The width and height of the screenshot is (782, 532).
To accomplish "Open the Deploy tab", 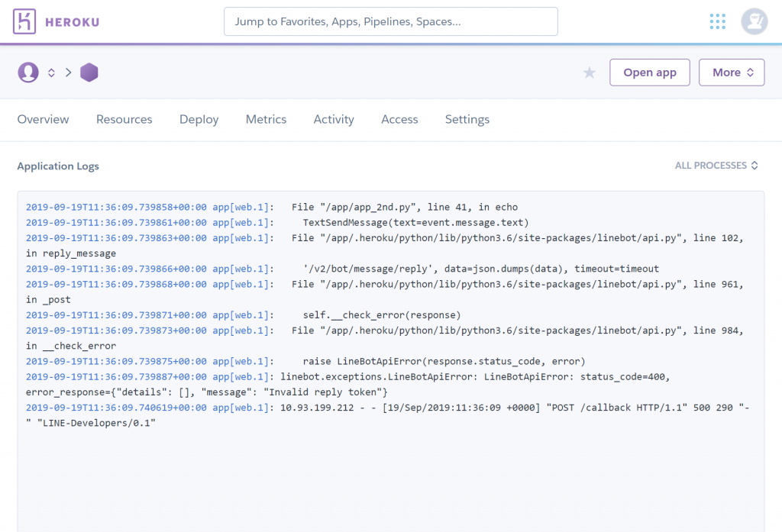I will coord(199,119).
